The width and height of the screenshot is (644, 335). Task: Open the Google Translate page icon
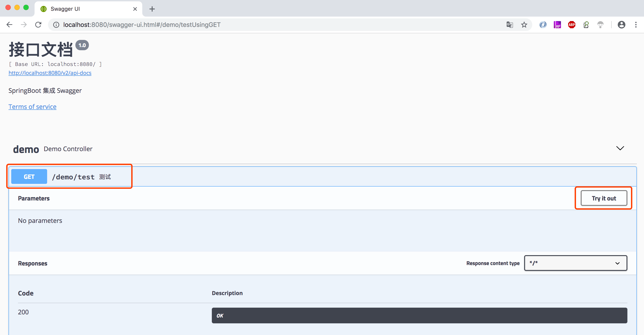510,25
